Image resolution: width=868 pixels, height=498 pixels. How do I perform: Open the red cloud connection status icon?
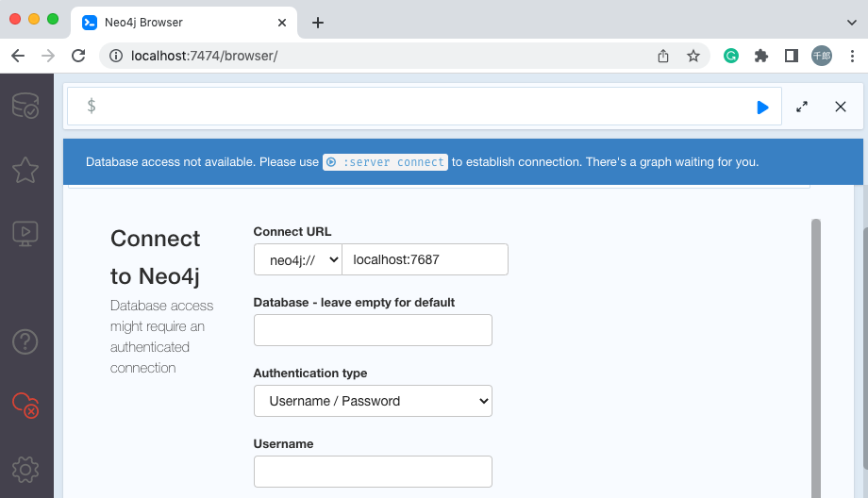coord(25,405)
